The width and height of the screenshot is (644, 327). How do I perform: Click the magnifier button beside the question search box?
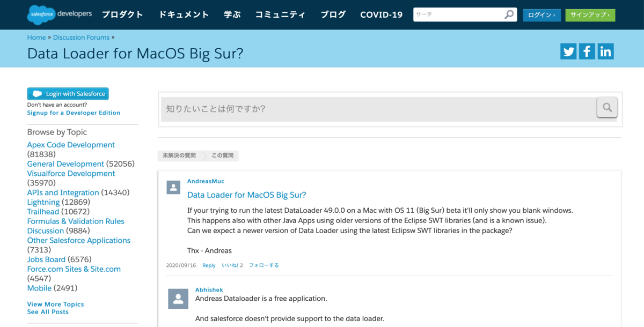click(x=607, y=107)
